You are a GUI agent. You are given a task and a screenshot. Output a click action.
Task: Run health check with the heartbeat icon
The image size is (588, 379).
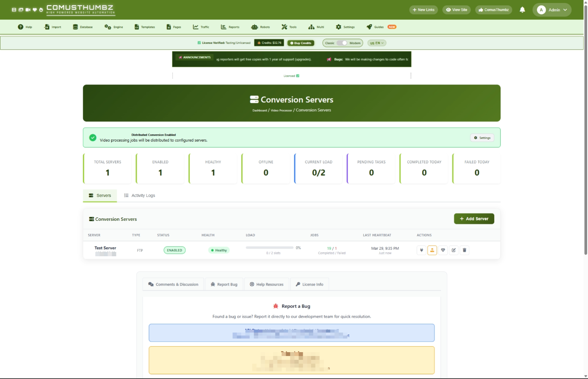tap(443, 250)
